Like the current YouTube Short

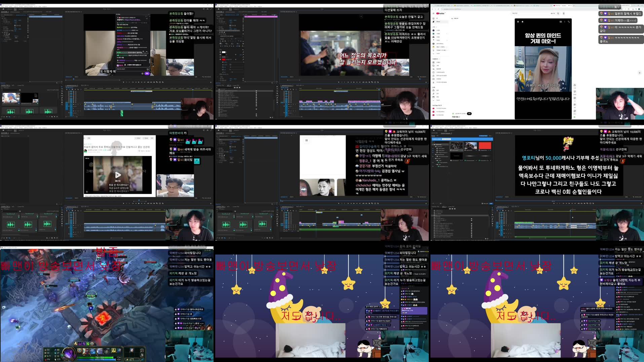575,85
